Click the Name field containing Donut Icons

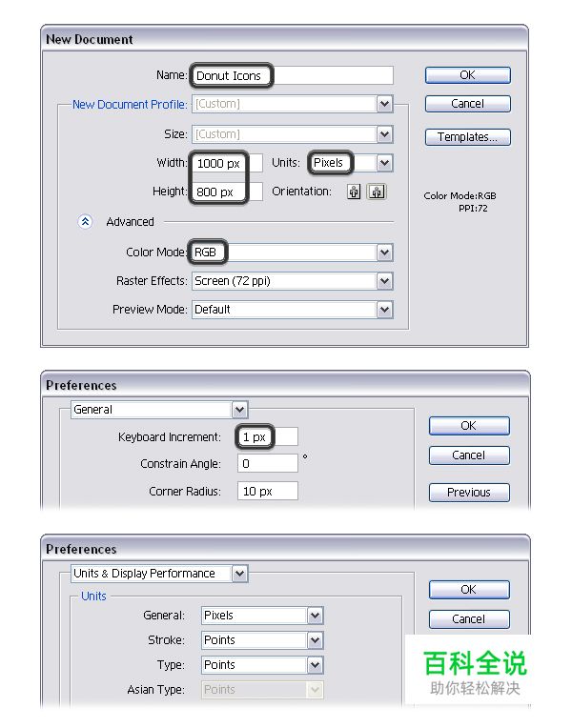pyautogui.click(x=292, y=75)
